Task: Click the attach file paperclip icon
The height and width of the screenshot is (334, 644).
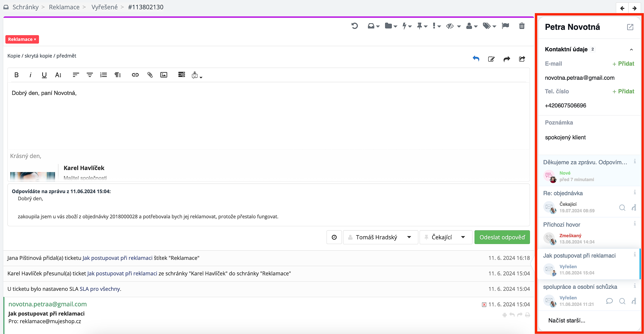Action: [150, 75]
